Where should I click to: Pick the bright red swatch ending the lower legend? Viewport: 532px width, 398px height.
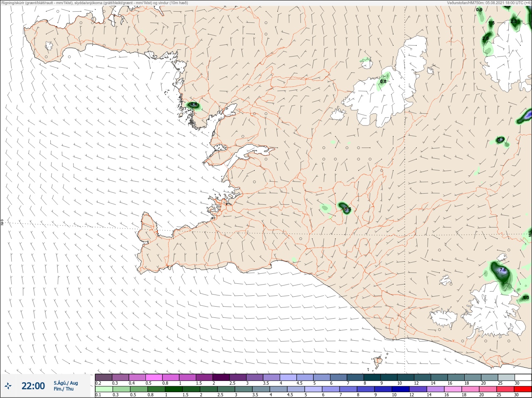coord(522,389)
